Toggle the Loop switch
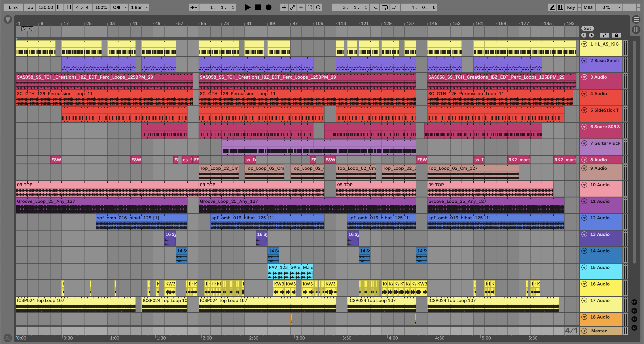Viewport: 644px width, 344px height. [385, 8]
